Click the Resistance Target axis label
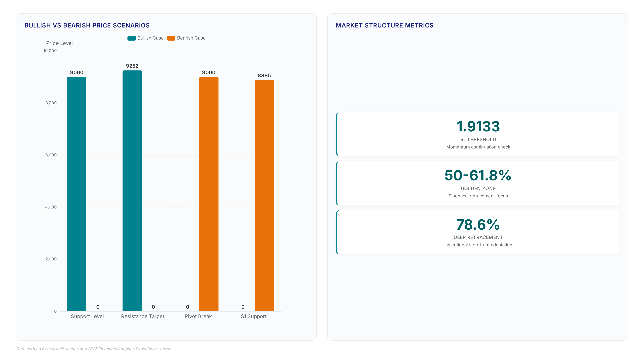Image resolution: width=644 pixels, height=362 pixels. pos(143,317)
